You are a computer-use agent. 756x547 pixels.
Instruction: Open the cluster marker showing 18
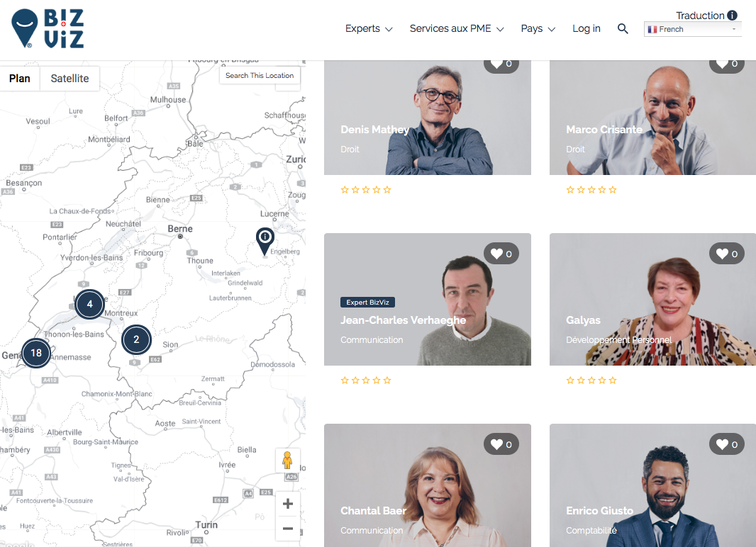(36, 353)
